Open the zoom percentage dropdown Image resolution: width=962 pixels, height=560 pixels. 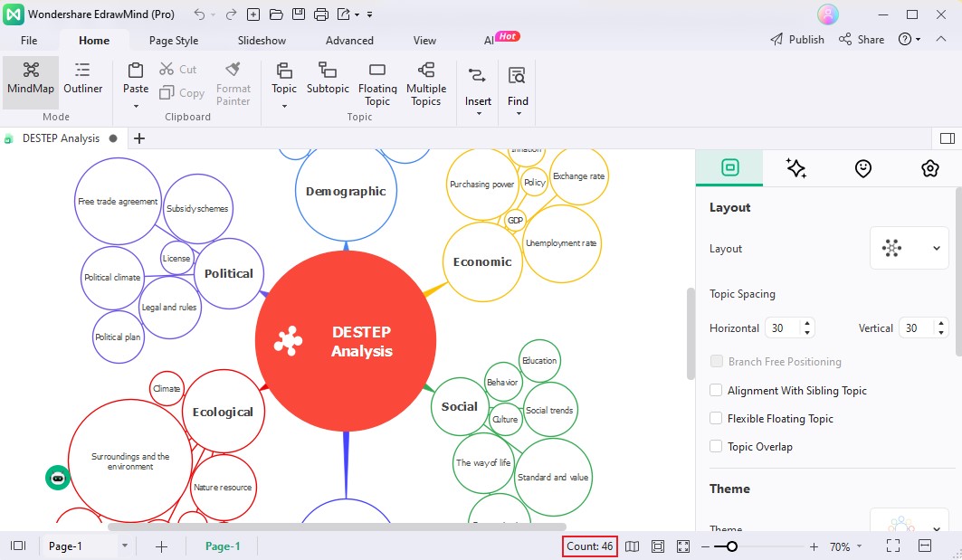(x=859, y=546)
